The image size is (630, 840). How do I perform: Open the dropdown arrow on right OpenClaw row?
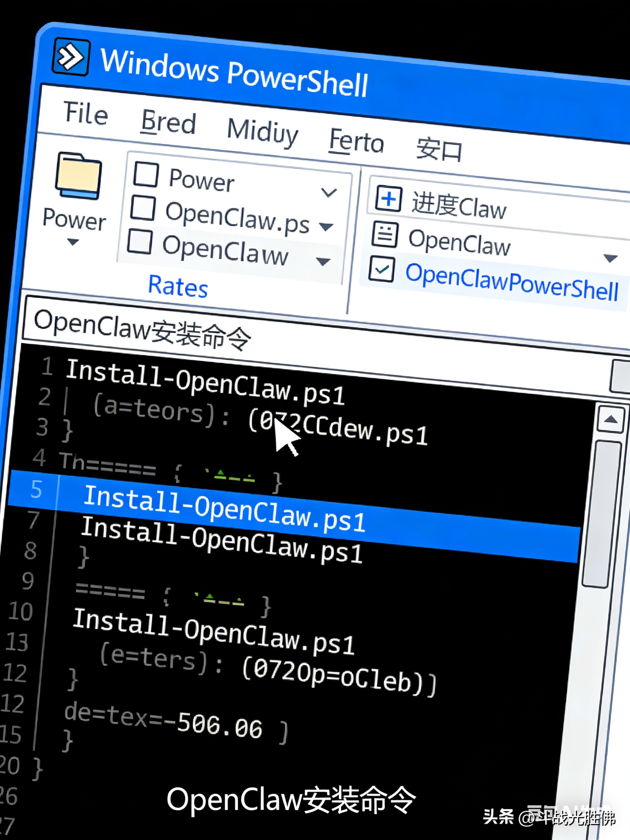(610, 258)
